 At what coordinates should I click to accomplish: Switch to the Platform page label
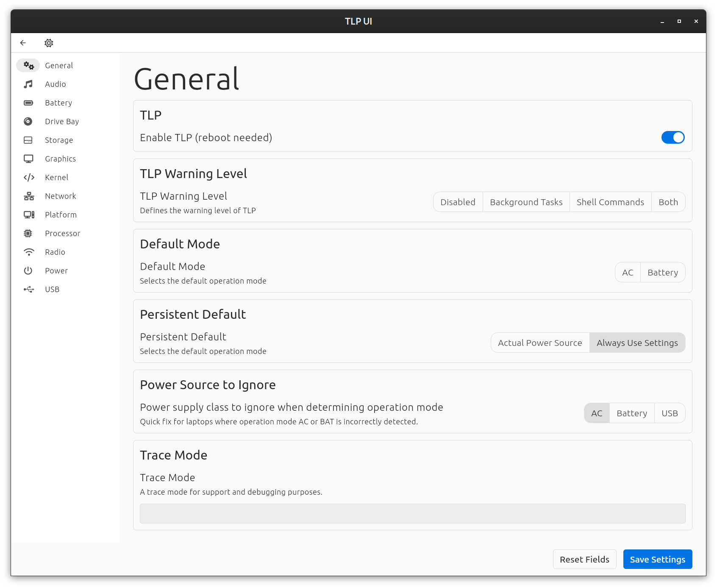click(x=61, y=215)
